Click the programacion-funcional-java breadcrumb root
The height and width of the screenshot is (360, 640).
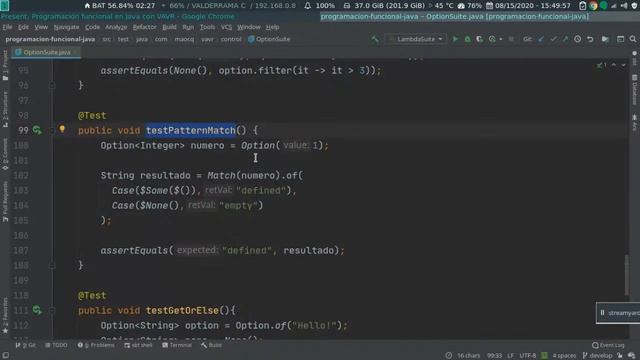[50, 39]
